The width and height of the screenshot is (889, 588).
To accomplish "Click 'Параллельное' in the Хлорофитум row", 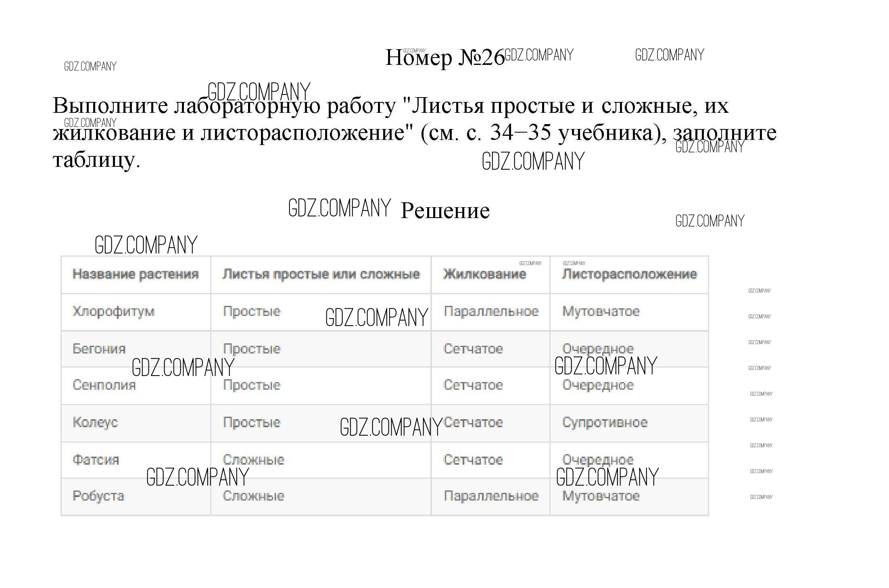I will point(491,312).
